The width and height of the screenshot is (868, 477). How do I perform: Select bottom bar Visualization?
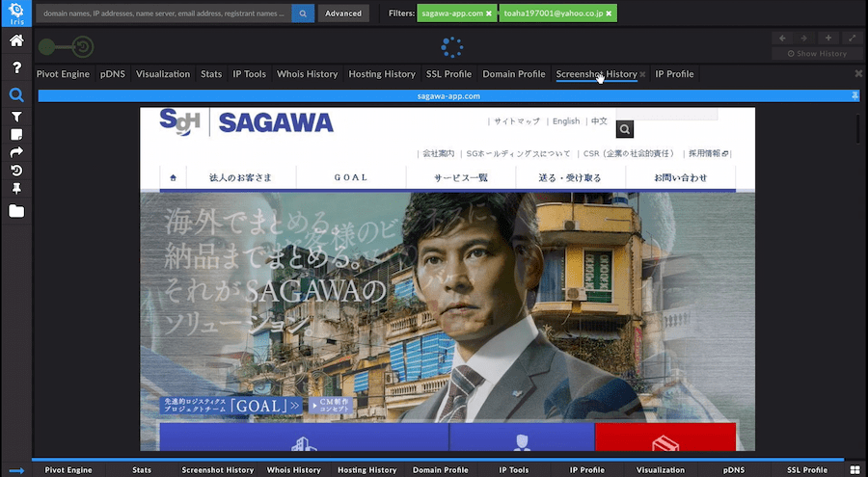(661, 470)
